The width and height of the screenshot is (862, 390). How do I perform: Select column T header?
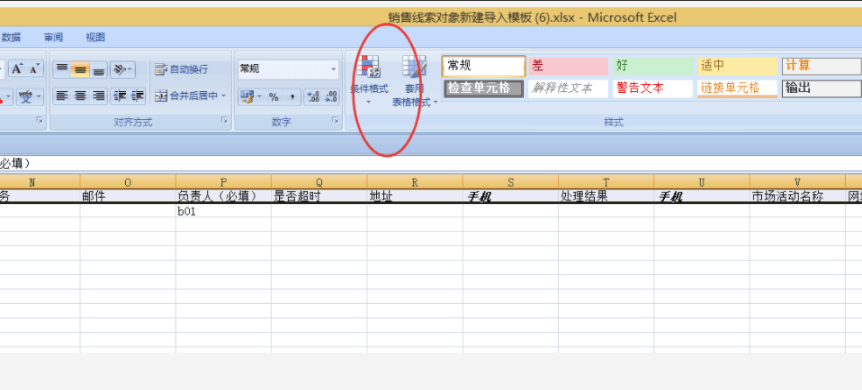(x=606, y=183)
